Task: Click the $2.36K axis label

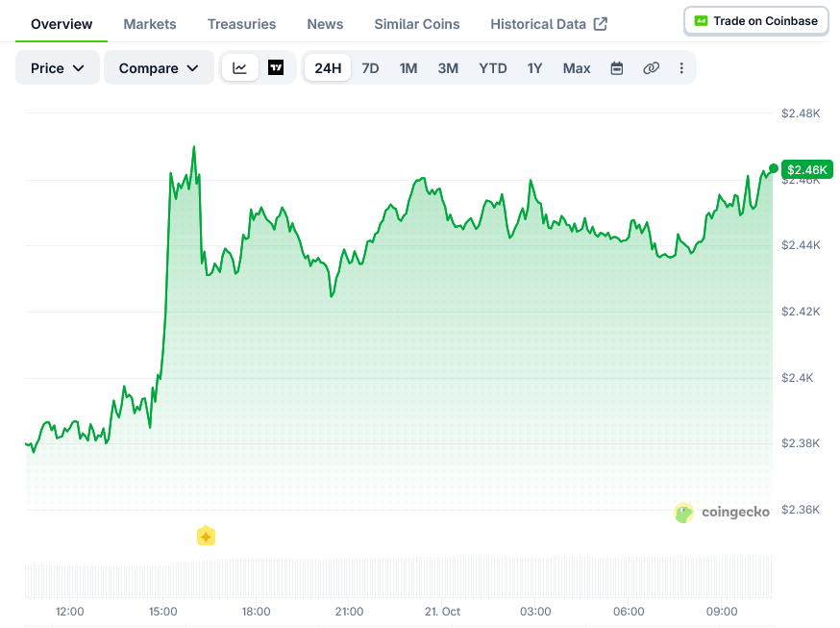Action: tap(801, 509)
